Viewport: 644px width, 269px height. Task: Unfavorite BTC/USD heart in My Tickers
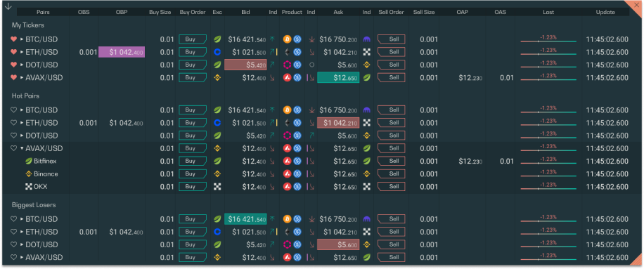[13, 40]
